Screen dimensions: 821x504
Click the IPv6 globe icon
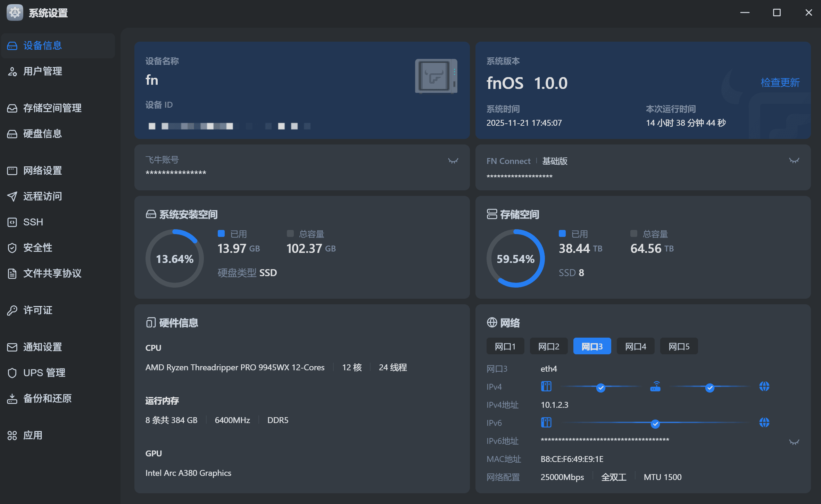(x=764, y=423)
